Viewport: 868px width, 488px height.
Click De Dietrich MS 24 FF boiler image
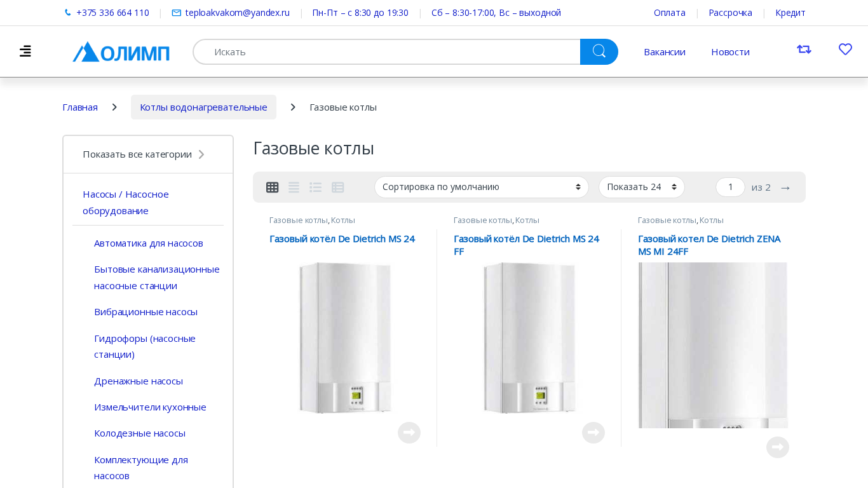(529, 338)
